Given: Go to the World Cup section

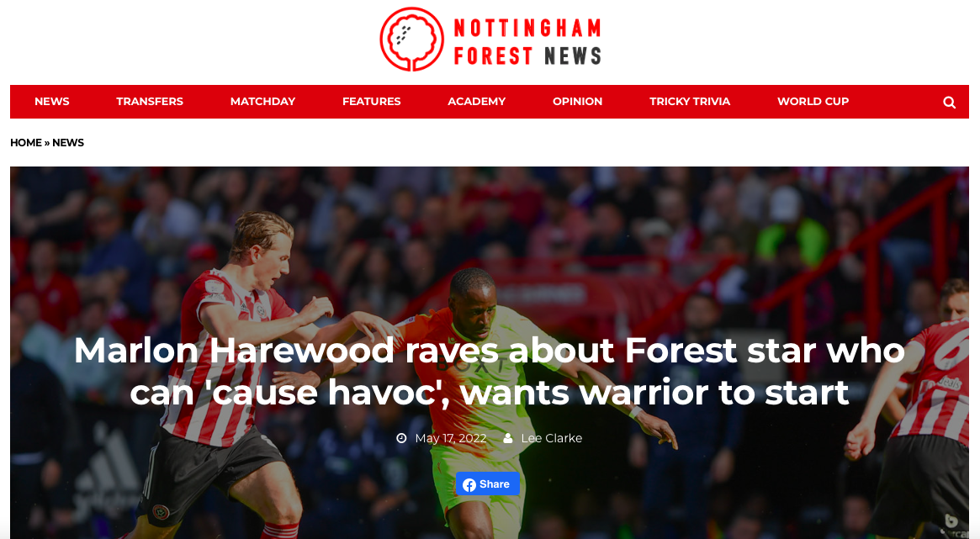Looking at the screenshot, I should click(x=813, y=101).
